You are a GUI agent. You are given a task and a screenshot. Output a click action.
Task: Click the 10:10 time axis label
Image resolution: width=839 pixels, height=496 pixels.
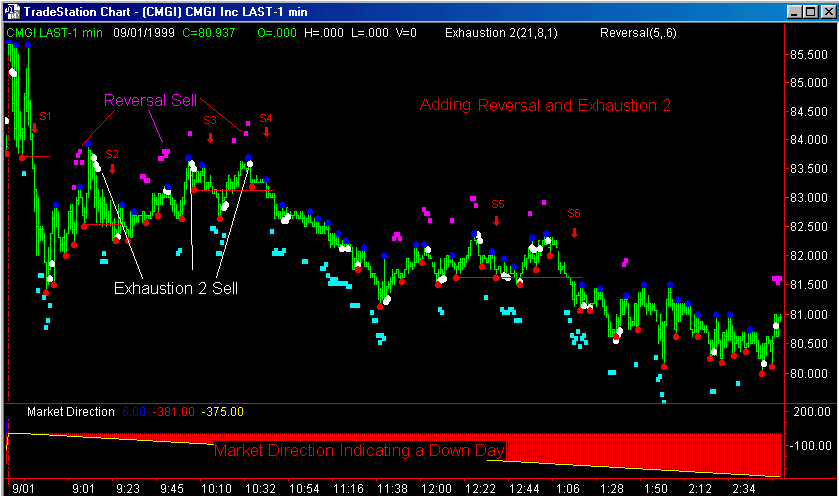(216, 489)
